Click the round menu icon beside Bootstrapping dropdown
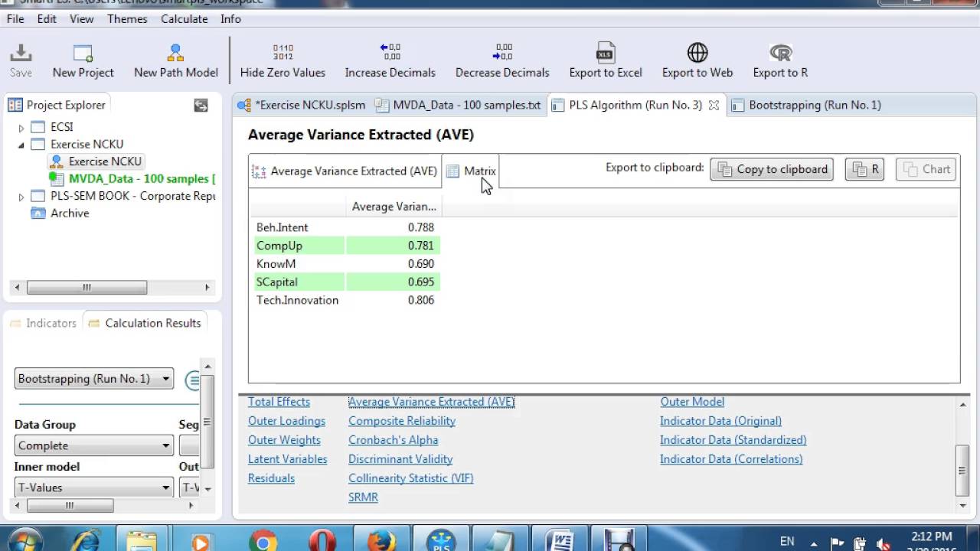This screenshot has height=551, width=980. click(193, 380)
